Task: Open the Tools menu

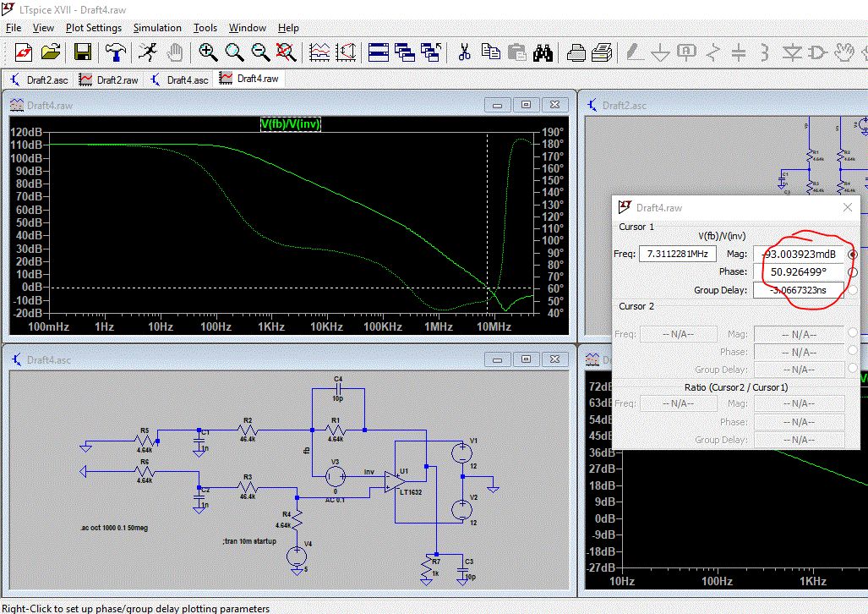Action: [x=205, y=28]
